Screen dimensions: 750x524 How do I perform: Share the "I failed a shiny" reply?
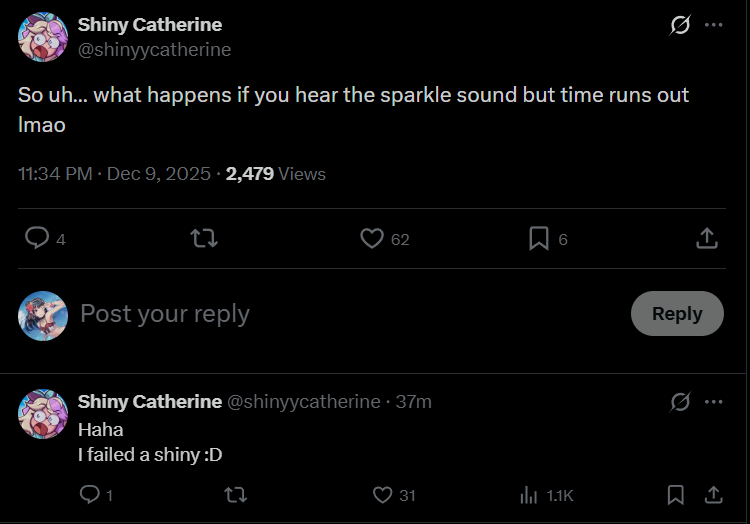[713, 494]
